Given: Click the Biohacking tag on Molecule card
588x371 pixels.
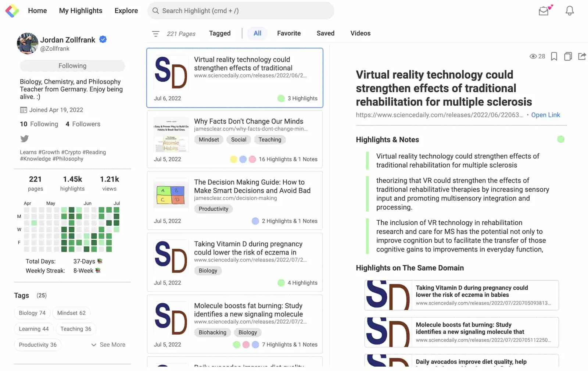Looking at the screenshot, I should 212,332.
